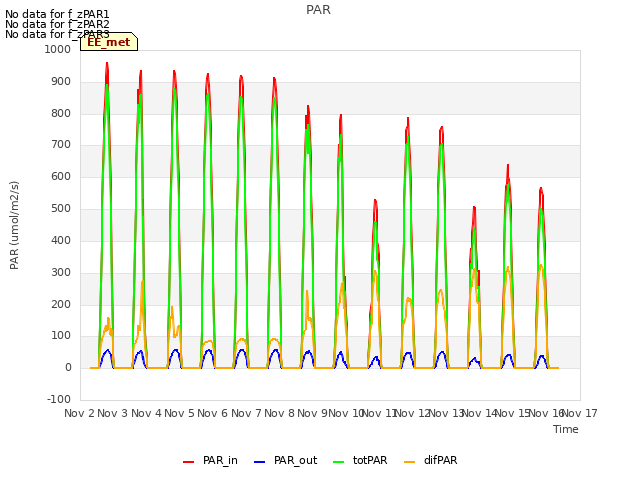The width and height of the screenshot is (640, 480).
Task: Click the Nov 4 x-axis tick label
Action: [146, 413]
